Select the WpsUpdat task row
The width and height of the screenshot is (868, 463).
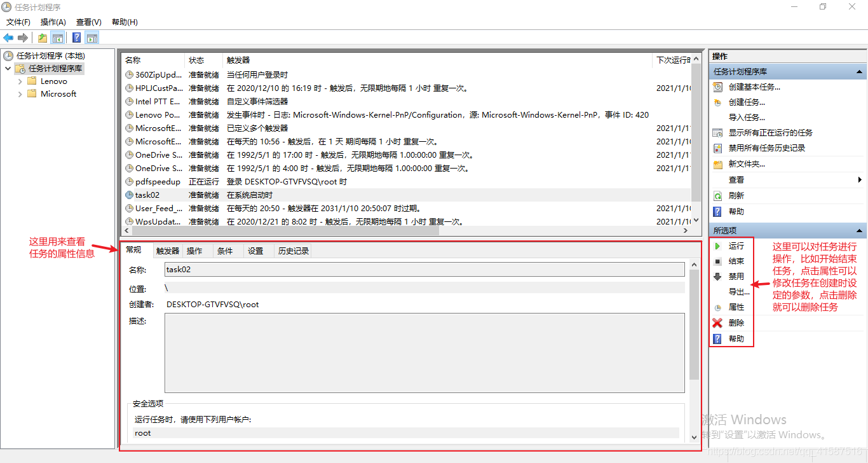point(406,221)
